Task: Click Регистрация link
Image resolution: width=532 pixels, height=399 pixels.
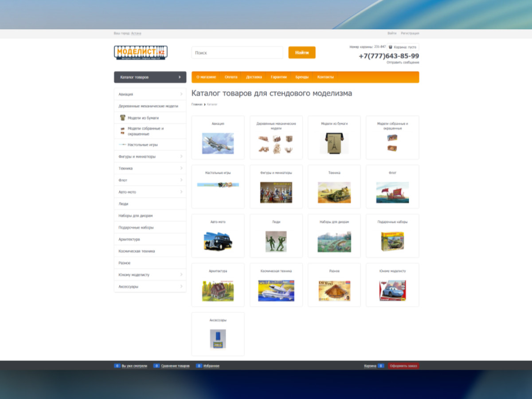Action: [x=410, y=33]
